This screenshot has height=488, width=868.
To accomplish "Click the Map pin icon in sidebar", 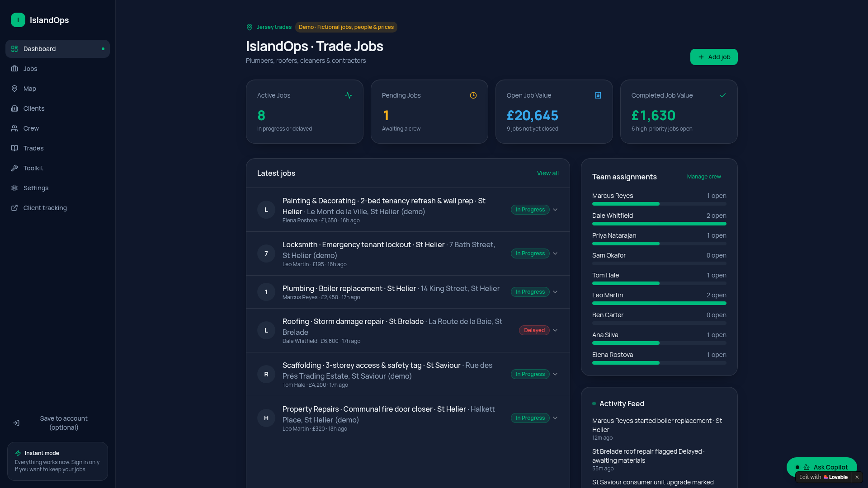I will point(14,89).
